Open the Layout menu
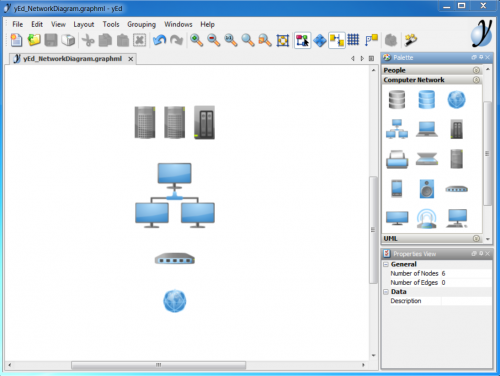The image size is (500, 376). (x=84, y=24)
